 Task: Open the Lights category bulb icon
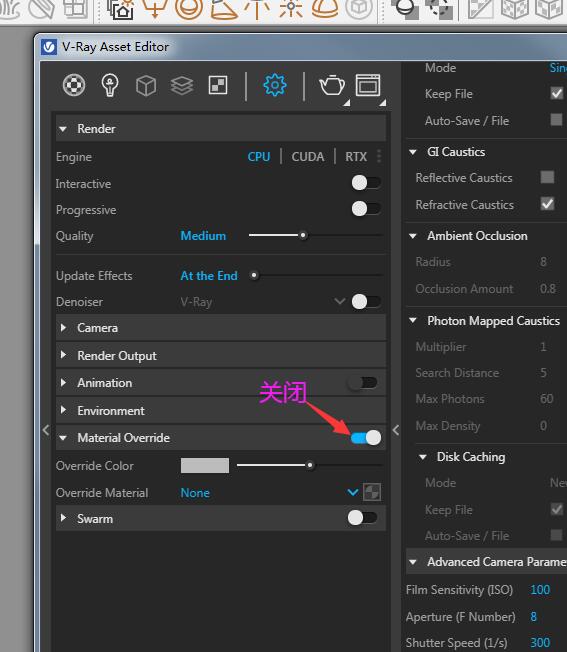(x=110, y=85)
